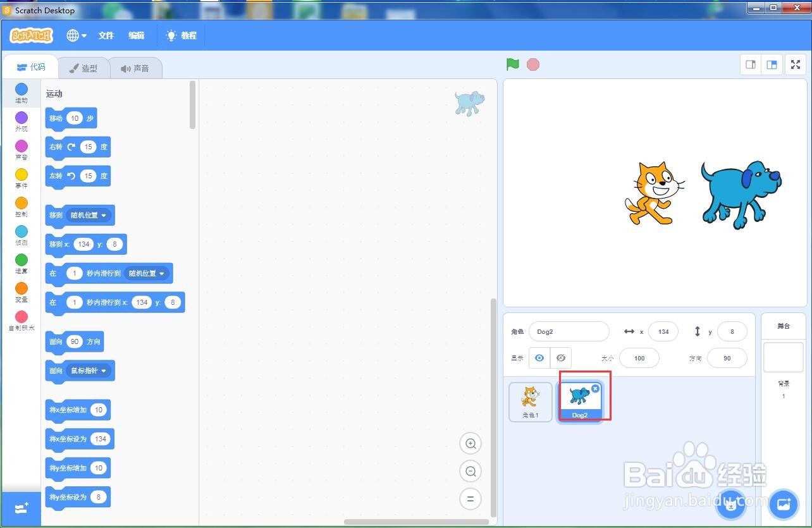The image size is (812, 528).
Task: Click the 运动 palette heading
Action: pyautogui.click(x=54, y=94)
